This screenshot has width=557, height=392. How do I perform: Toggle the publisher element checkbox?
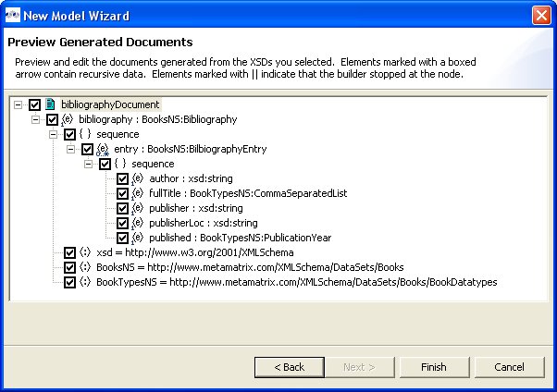pos(122,208)
